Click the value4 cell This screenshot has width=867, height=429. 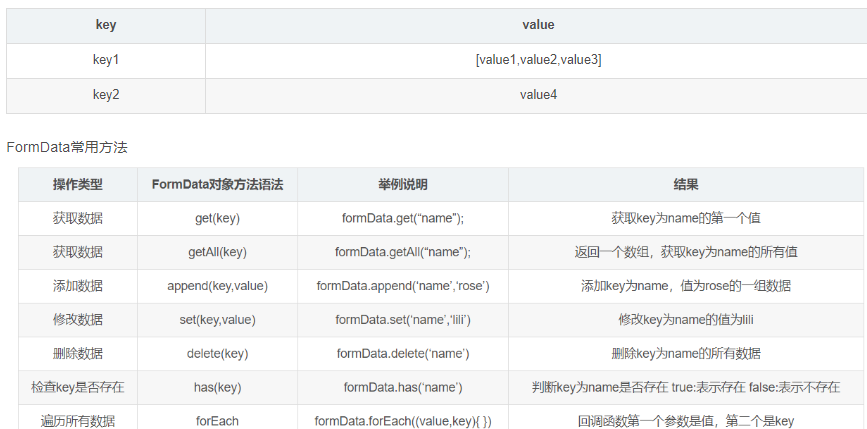(538, 96)
